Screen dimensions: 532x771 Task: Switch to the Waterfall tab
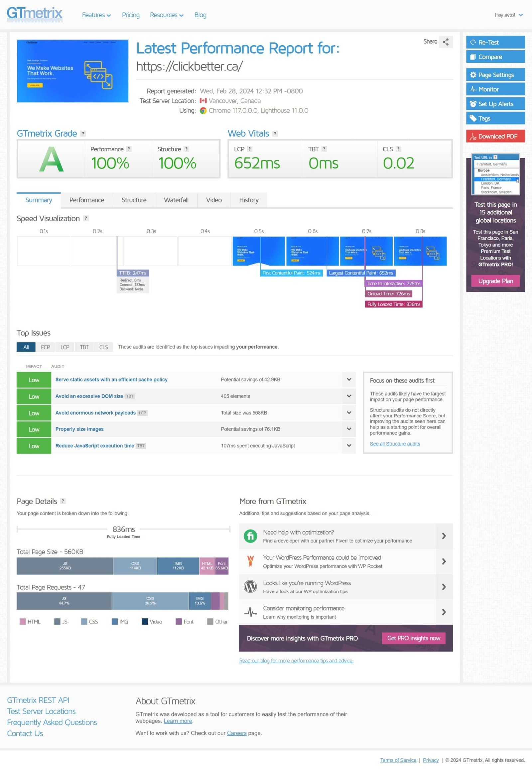coord(176,200)
